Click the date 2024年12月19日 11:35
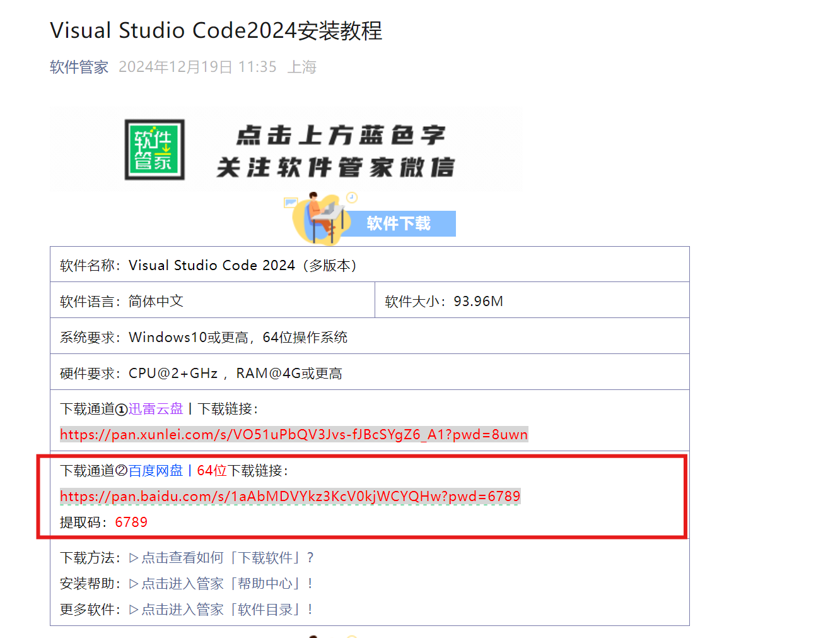Image resolution: width=840 pixels, height=638 pixels. point(197,67)
